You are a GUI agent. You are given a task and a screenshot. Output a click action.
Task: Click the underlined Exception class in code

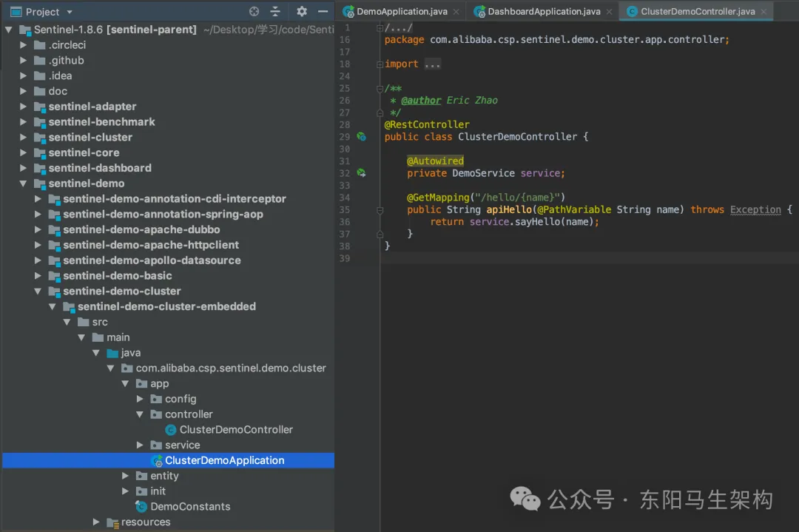[755, 209]
